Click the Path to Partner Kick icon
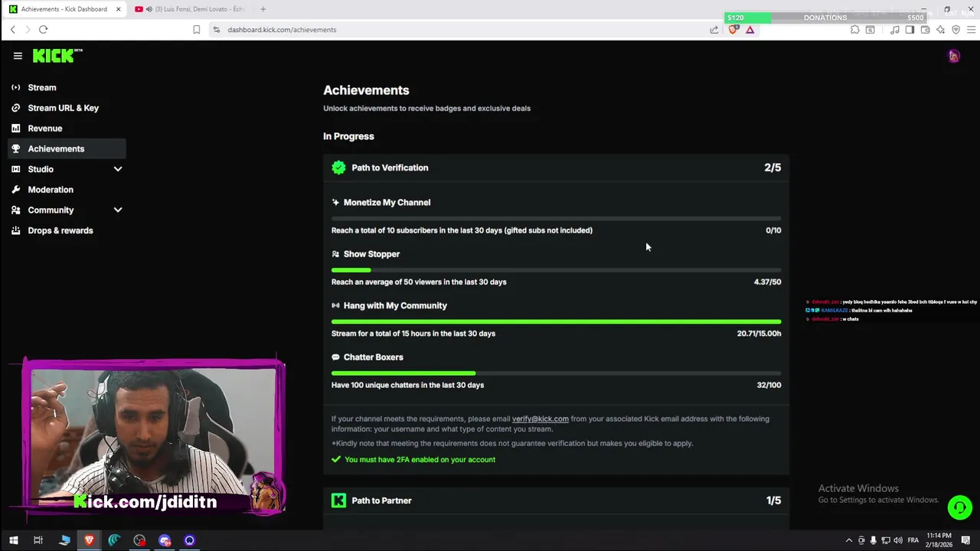This screenshot has height=551, width=980. coord(338,500)
